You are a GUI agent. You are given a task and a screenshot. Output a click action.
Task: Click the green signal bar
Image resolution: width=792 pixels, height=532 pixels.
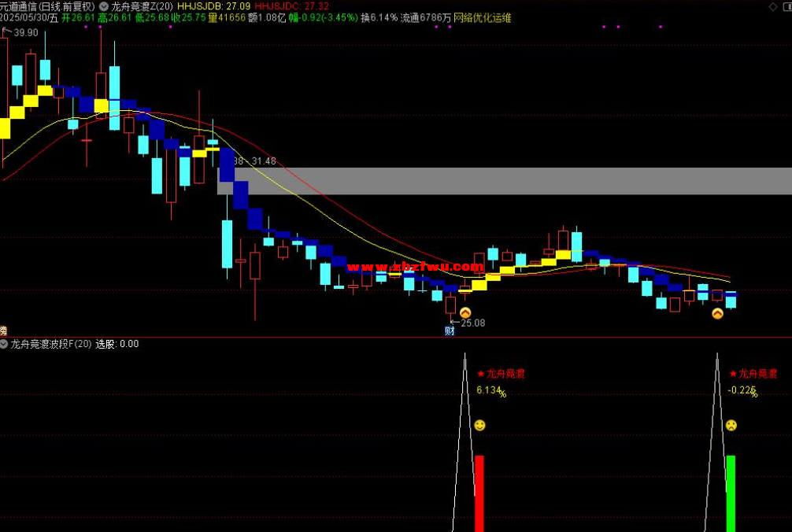(x=731, y=493)
